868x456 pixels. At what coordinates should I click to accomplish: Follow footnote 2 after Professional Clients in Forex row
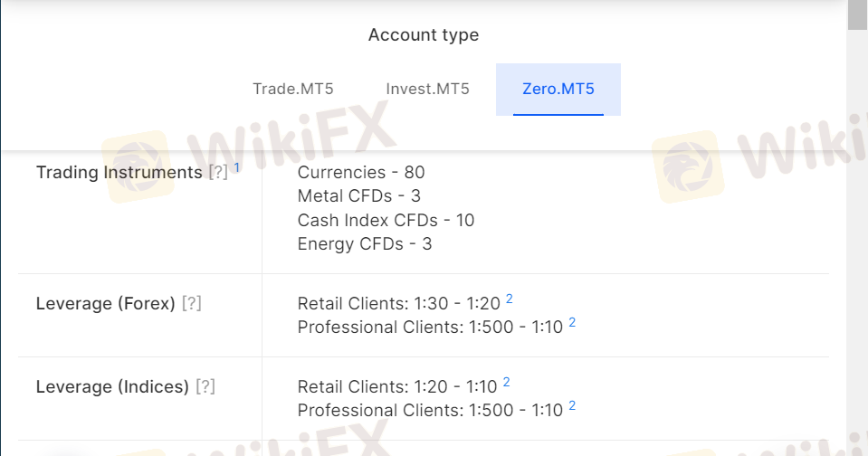tap(572, 322)
